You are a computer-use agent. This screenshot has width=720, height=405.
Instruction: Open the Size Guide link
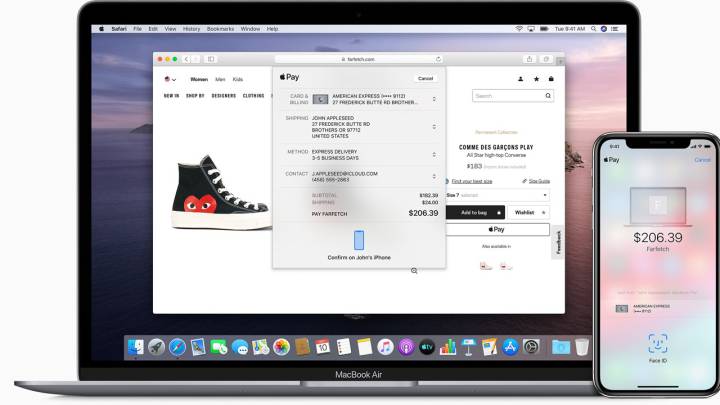[x=539, y=181]
